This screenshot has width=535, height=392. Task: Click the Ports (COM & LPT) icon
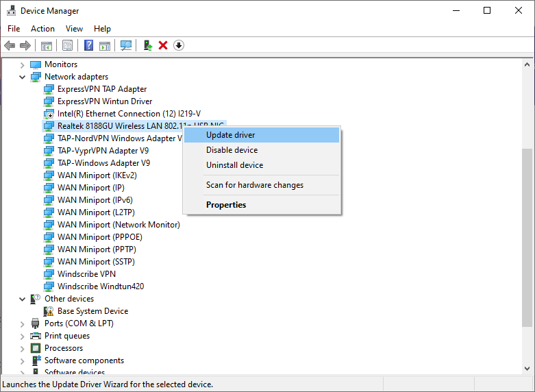(35, 323)
